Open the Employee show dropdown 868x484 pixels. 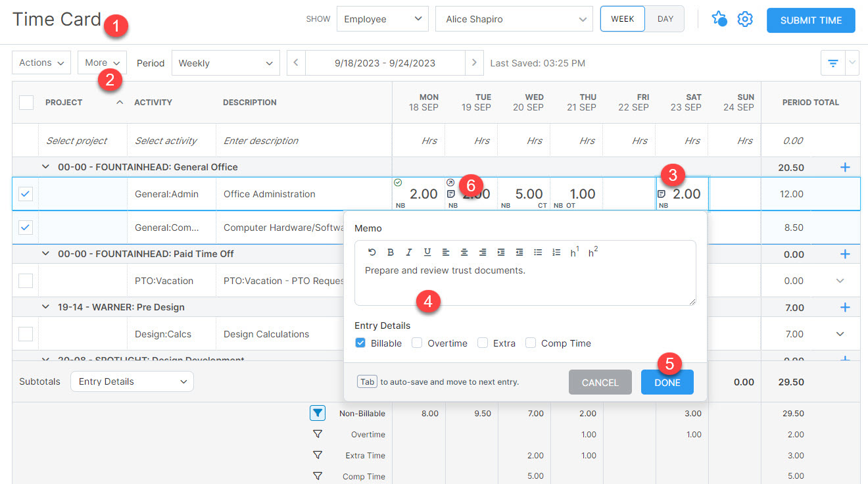(382, 18)
